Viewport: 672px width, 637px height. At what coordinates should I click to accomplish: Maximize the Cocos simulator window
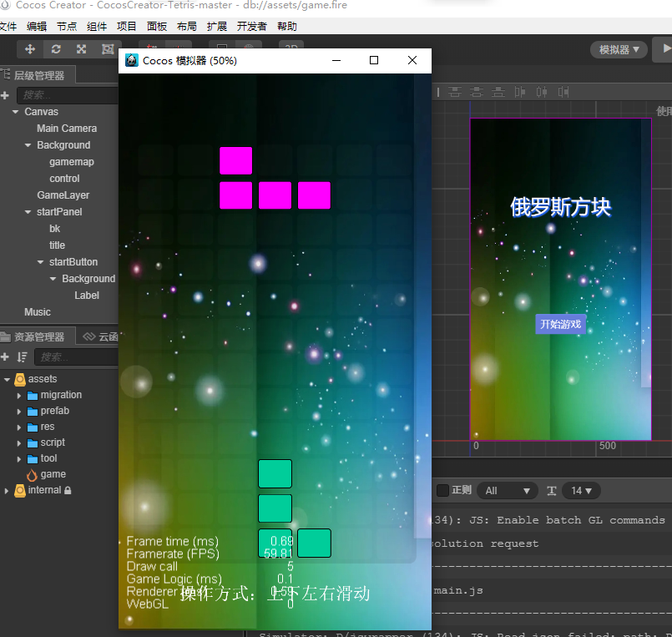pos(374,60)
